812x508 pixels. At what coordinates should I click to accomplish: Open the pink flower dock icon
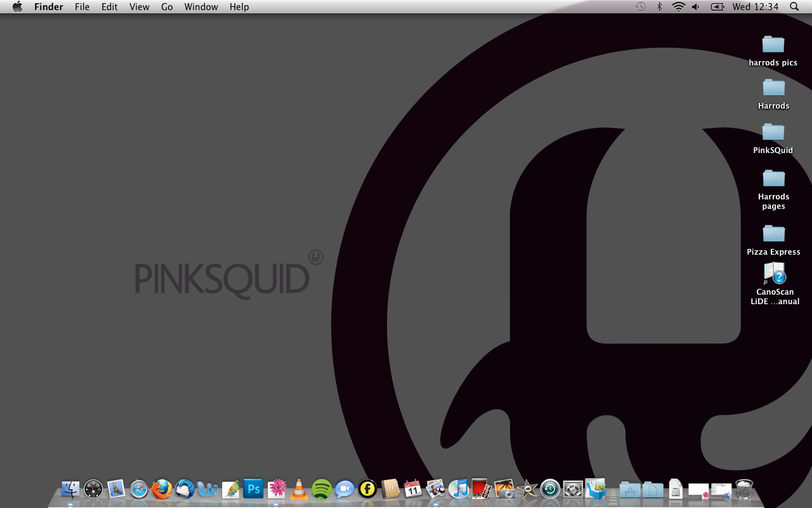(x=277, y=489)
